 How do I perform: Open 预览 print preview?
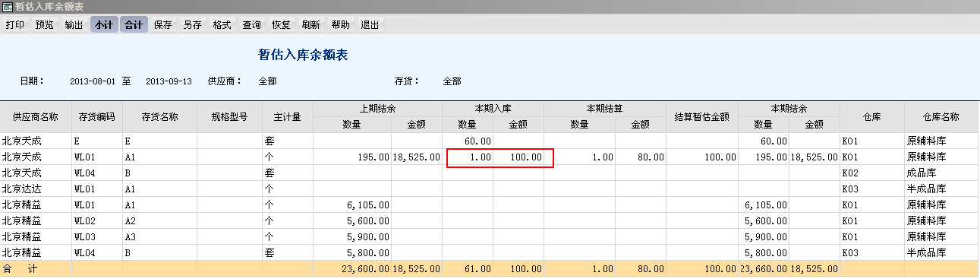coord(45,24)
